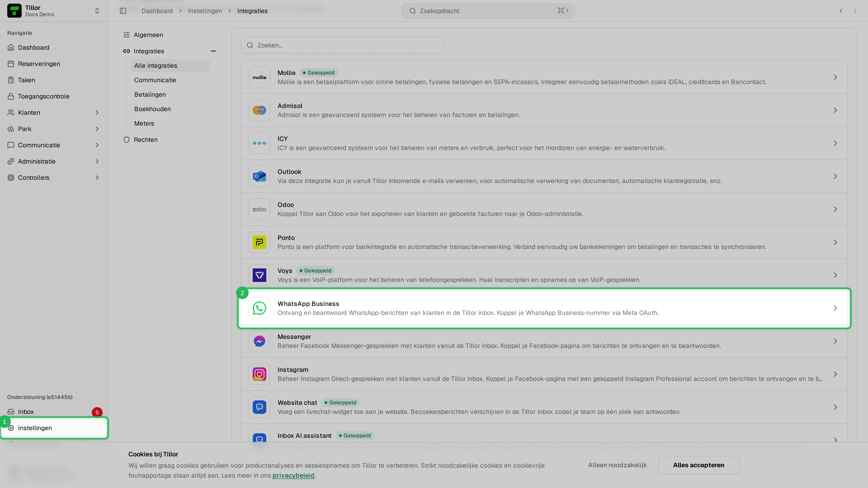Open the privacybeleid link
This screenshot has height=488, width=868.
pos(293,475)
